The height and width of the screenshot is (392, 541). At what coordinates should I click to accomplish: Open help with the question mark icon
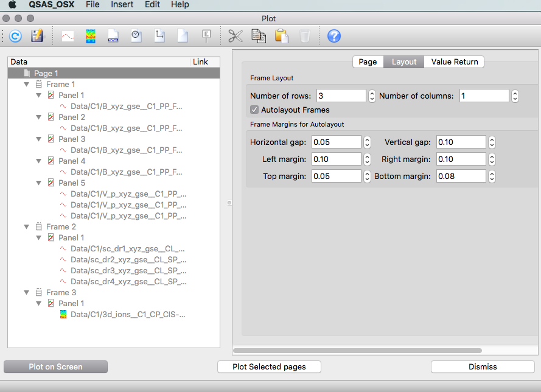[333, 37]
